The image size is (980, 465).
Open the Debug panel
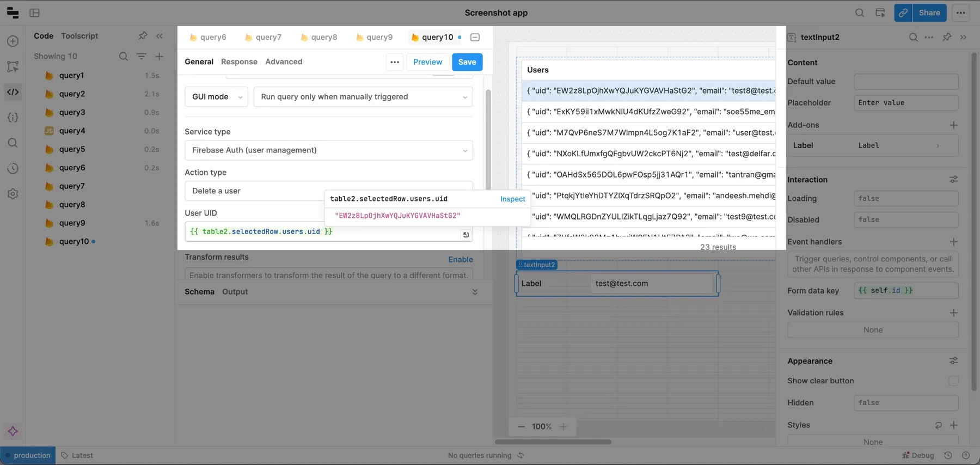point(918,455)
